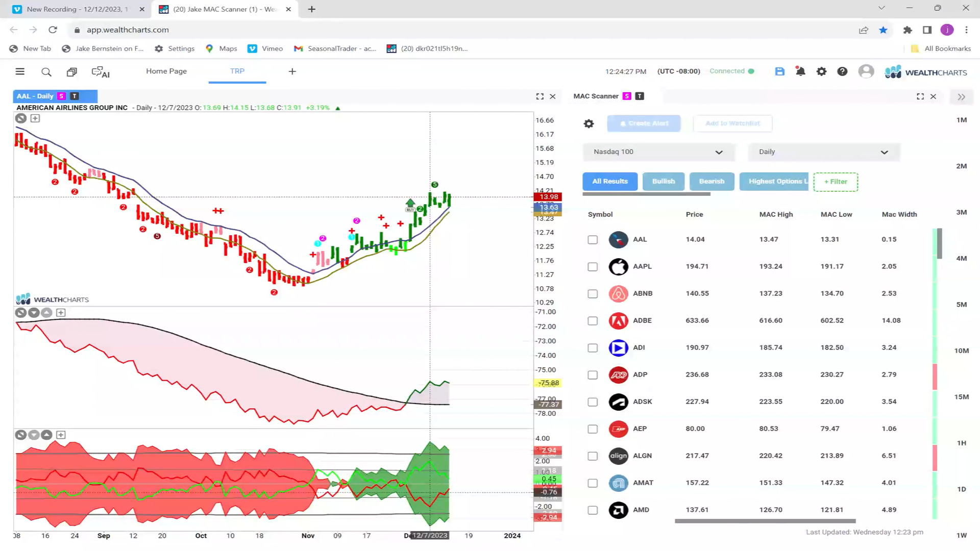
Task: Expand the Daily timeframe dropdown
Action: coord(824,152)
